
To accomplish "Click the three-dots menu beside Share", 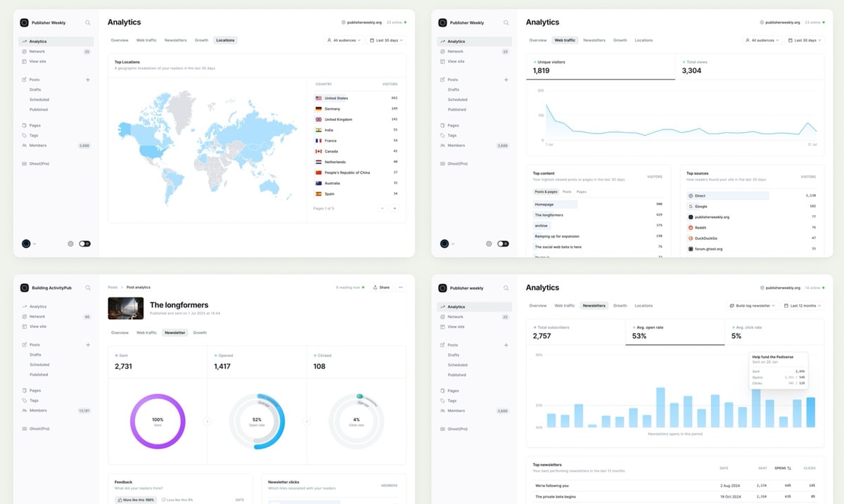I will pyautogui.click(x=401, y=287).
